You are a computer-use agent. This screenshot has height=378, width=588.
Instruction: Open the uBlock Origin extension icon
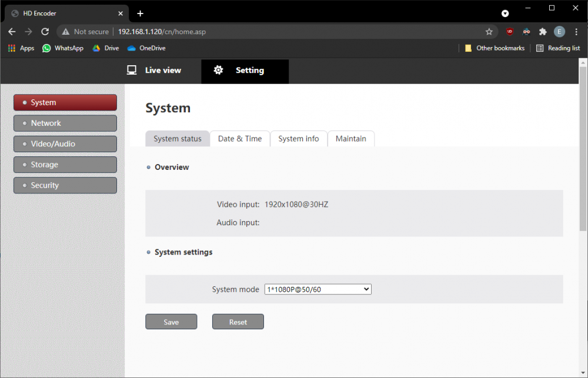[x=510, y=32]
